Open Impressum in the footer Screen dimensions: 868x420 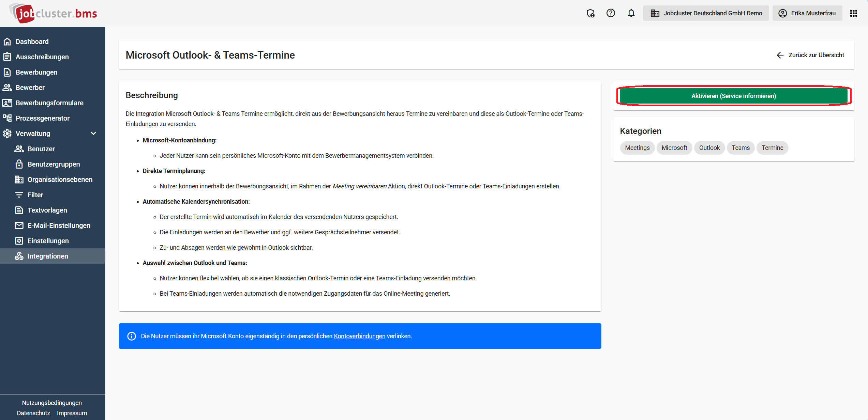click(x=72, y=413)
